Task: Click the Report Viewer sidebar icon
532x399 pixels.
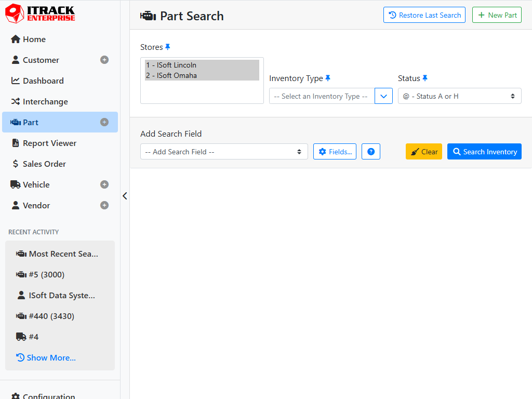Action: 16,143
